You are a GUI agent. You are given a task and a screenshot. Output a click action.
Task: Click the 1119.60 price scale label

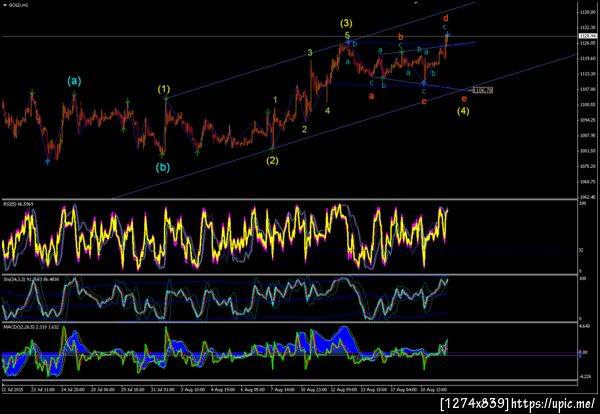pos(588,59)
